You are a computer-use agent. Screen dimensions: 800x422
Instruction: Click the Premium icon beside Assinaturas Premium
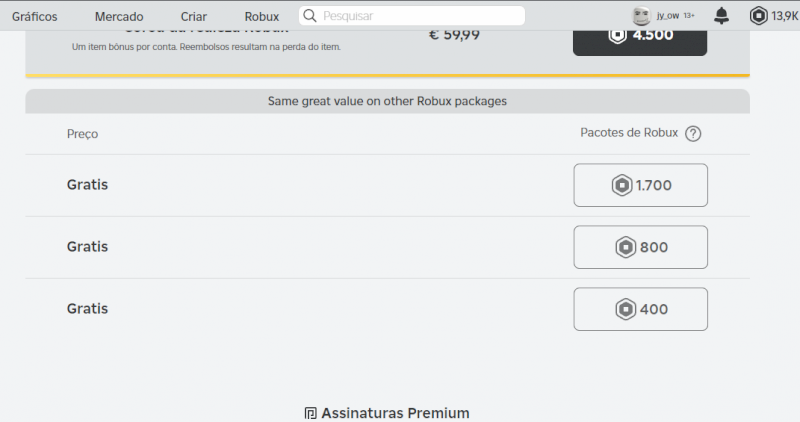tap(311, 413)
